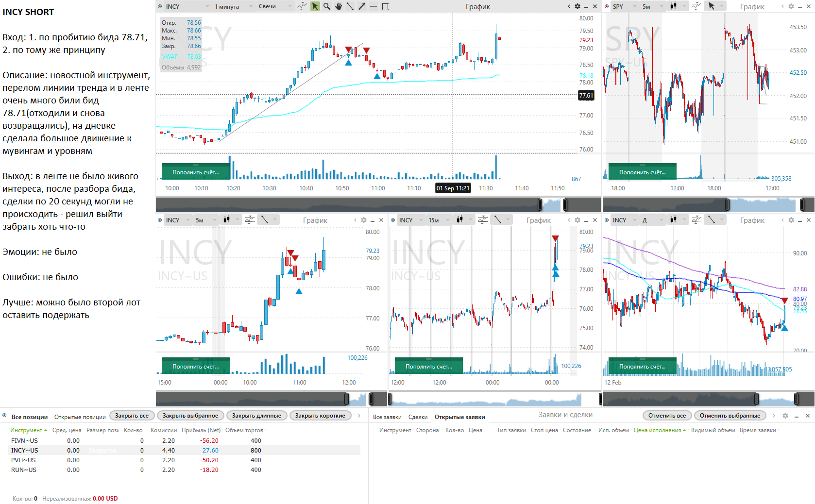Open 15м timeframe dropdown in INCY chart
Screen dimensions: 815x504
pos(439,220)
